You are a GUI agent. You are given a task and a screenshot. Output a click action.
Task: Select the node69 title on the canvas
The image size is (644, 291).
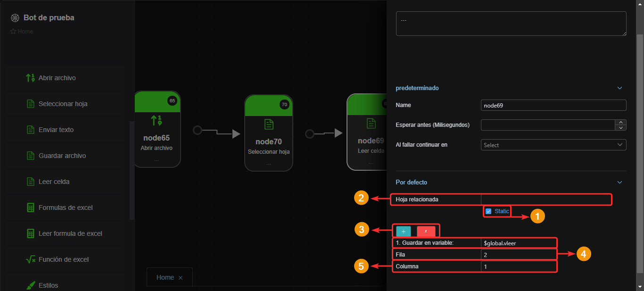(x=371, y=141)
